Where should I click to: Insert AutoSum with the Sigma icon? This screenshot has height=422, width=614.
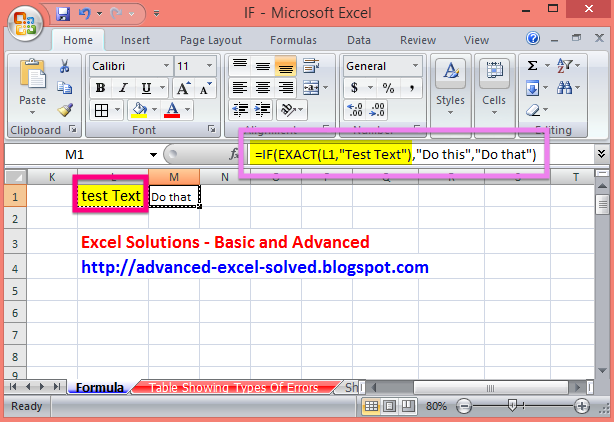[532, 65]
